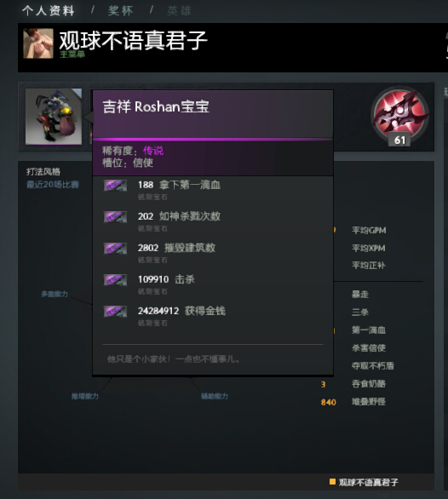This screenshot has height=499, width=448.
Task: Click the player avatar portrait
Action: tap(38, 43)
